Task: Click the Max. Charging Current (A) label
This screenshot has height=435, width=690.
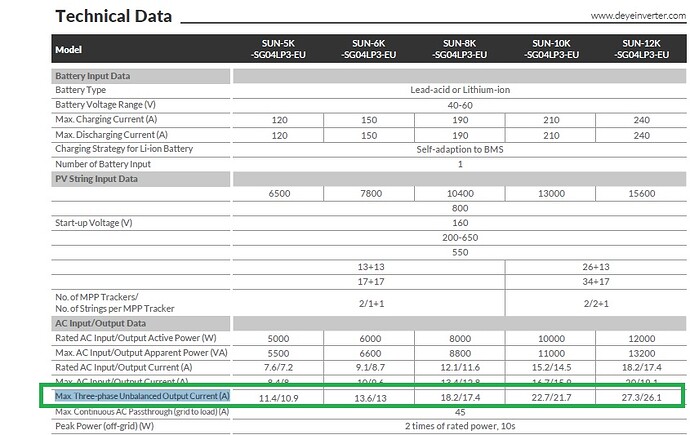Action: click(x=106, y=119)
